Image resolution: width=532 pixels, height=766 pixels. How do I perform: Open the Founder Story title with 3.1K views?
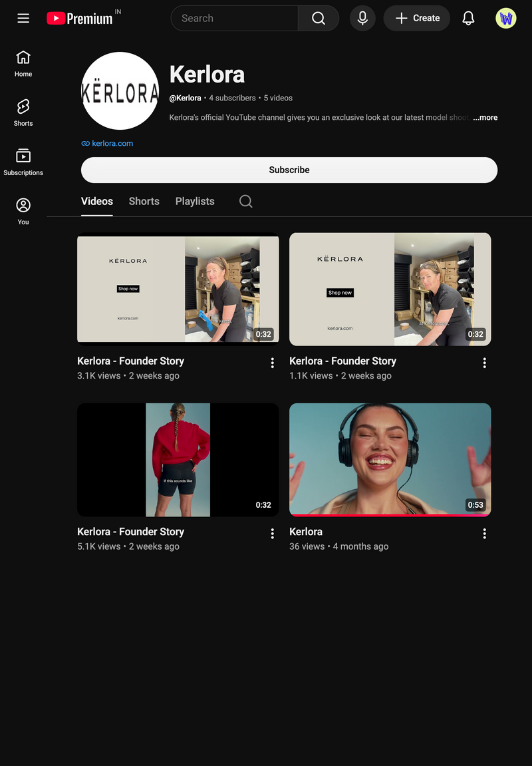[131, 361]
